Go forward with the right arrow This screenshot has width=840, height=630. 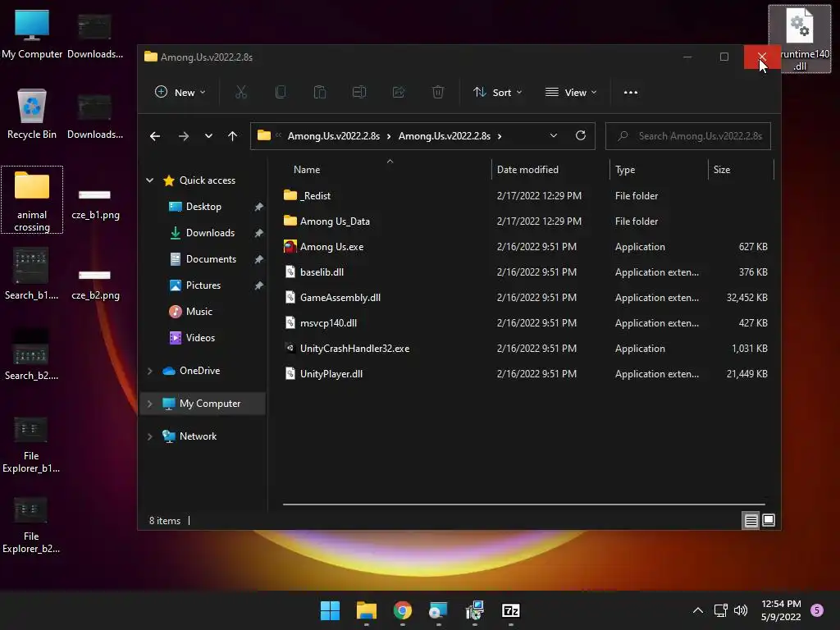pos(183,136)
